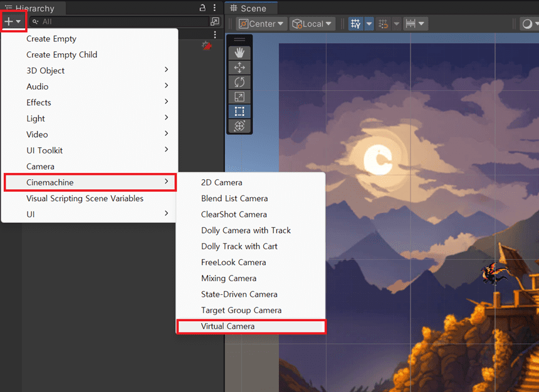Expand the Audio submenu
This screenshot has height=392, width=539.
pyautogui.click(x=90, y=86)
